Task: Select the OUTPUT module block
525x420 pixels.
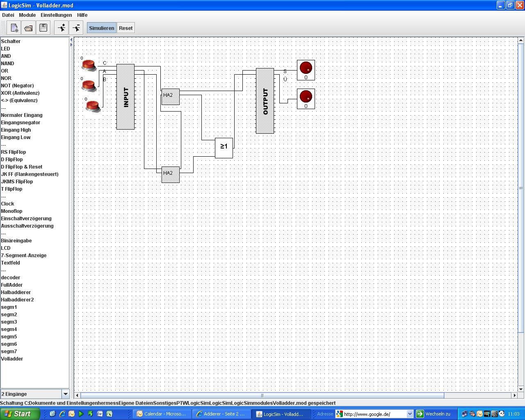Action: click(x=265, y=101)
